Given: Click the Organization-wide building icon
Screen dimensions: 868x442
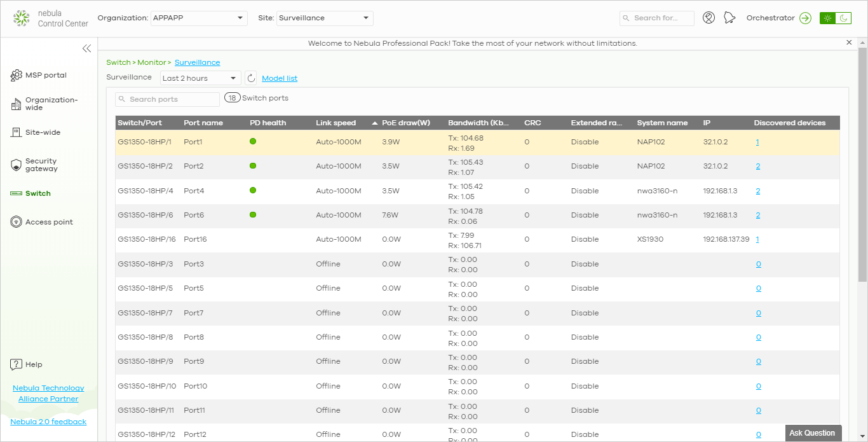Looking at the screenshot, I should [17, 104].
